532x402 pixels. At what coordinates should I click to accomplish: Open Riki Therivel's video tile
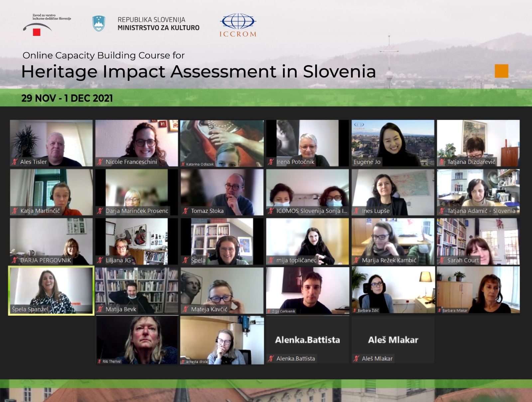(137, 340)
